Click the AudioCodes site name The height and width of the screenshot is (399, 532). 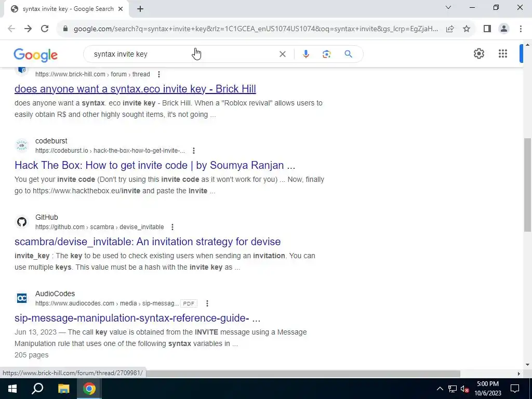55,294
